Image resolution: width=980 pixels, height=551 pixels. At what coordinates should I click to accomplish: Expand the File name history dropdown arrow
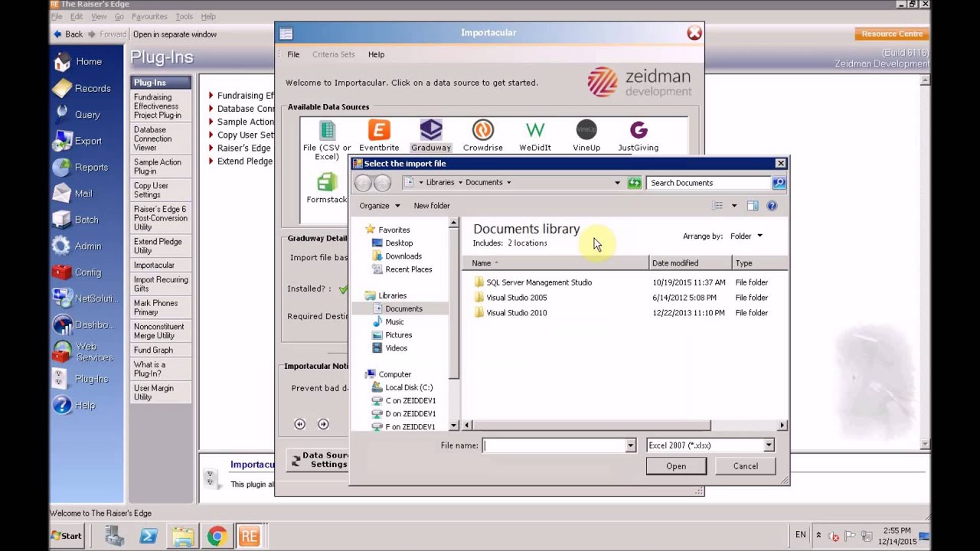630,445
